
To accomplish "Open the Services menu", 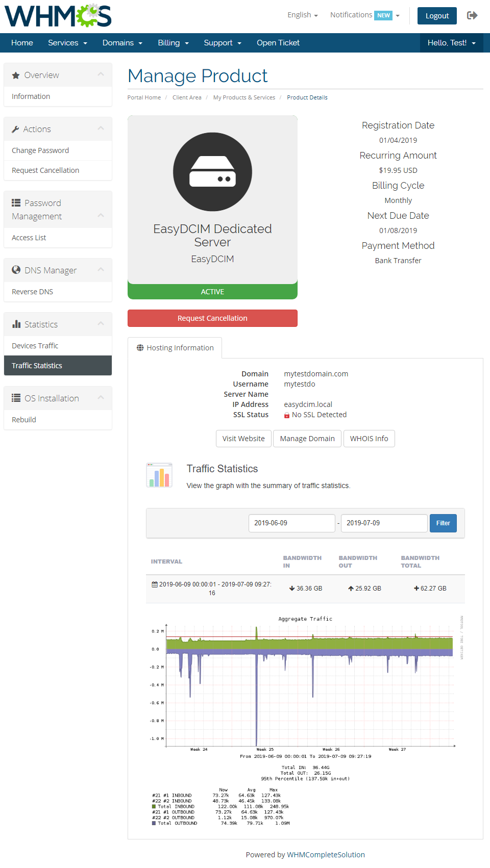I will (x=67, y=43).
